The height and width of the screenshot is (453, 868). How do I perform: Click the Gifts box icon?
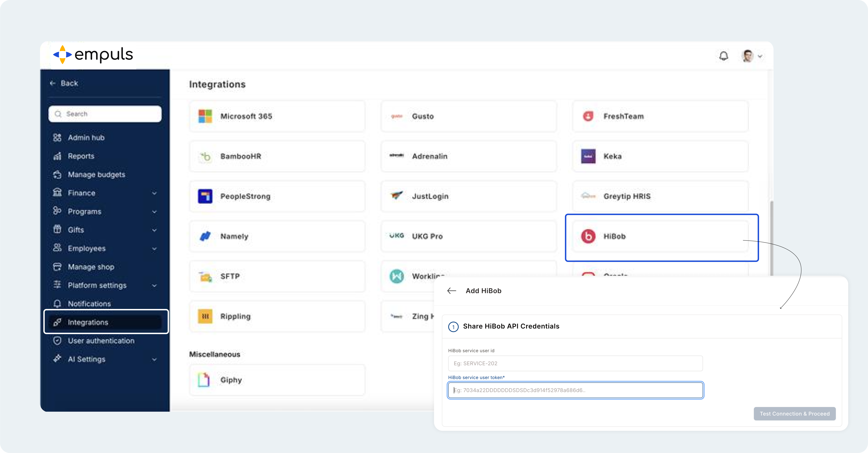point(57,229)
